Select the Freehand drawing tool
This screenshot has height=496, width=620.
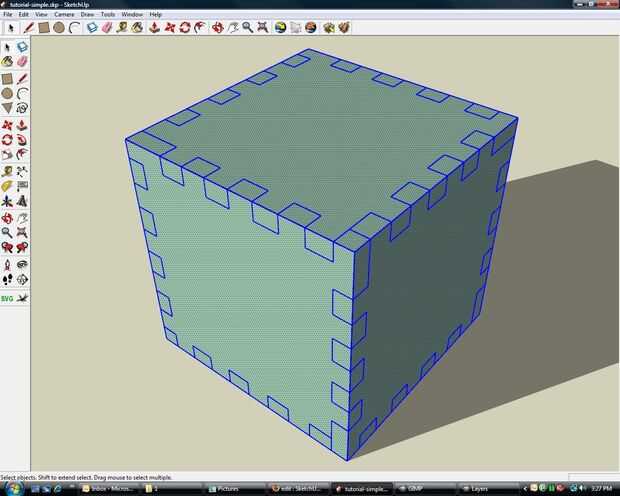pyautogui.click(x=22, y=108)
